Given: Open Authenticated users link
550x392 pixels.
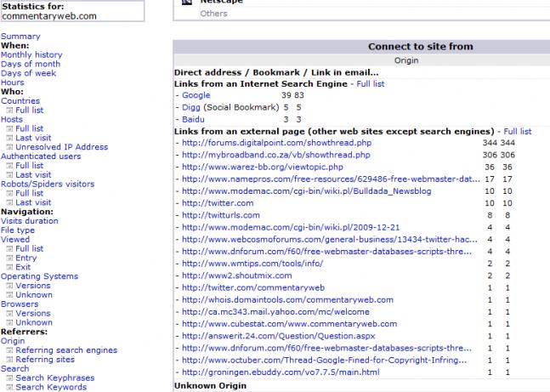Looking at the screenshot, I should click(41, 156).
